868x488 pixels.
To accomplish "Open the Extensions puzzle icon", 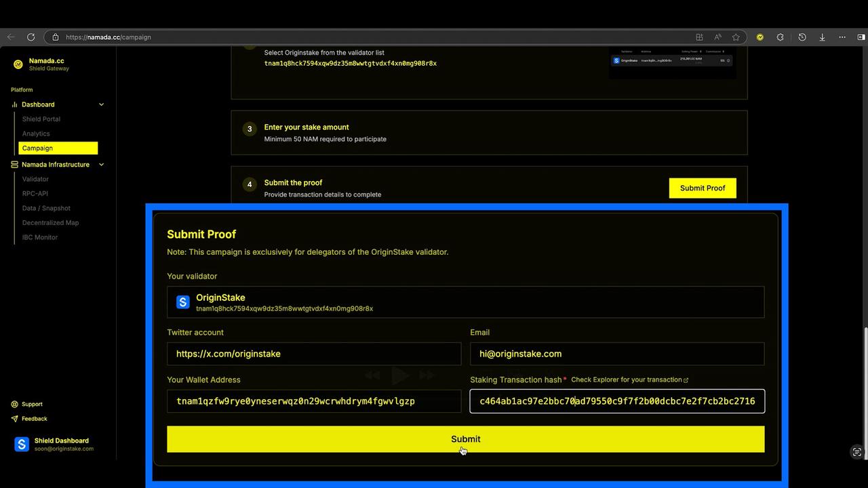I will coord(781,37).
